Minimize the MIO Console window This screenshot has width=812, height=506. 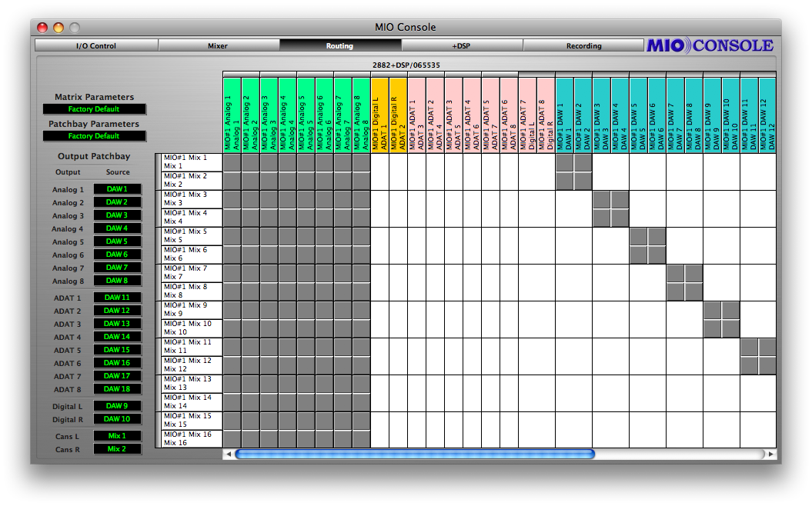click(x=58, y=28)
